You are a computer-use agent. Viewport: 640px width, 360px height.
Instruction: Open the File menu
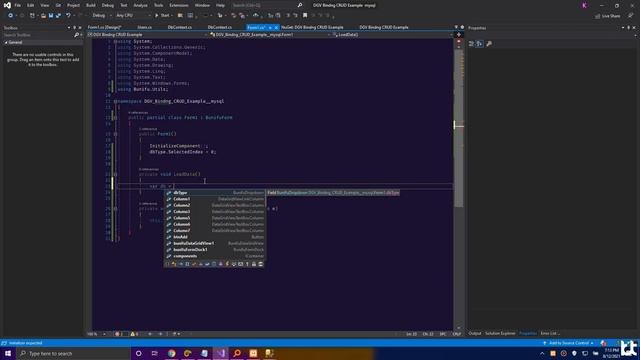[18, 5]
